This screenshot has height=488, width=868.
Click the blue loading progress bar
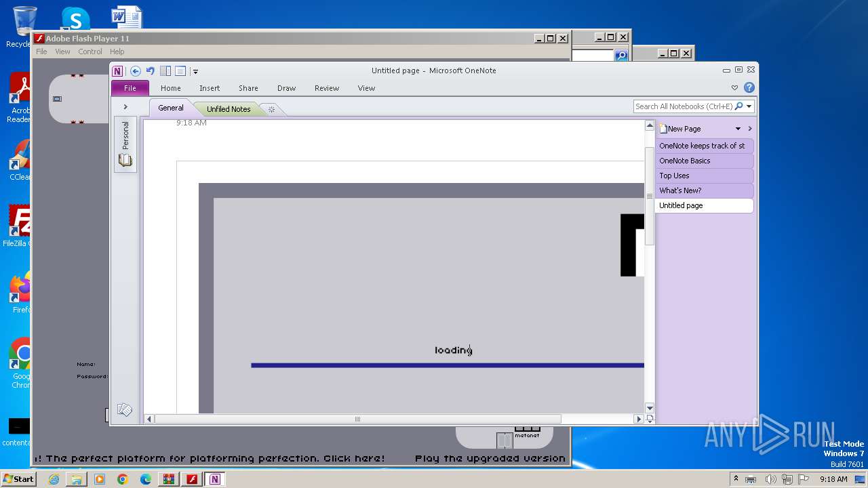(448, 365)
